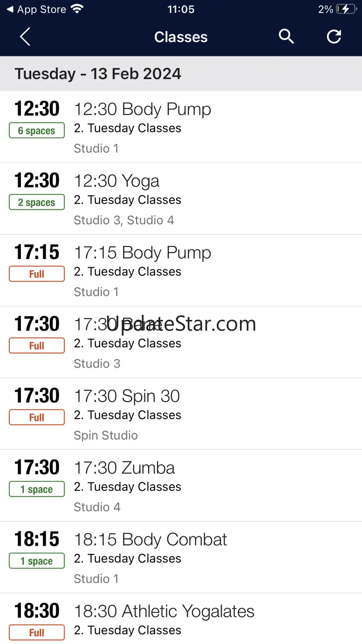Screen dimensions: 362x644
Task: Tap the Classes title in navigation bar
Action: pos(181,37)
